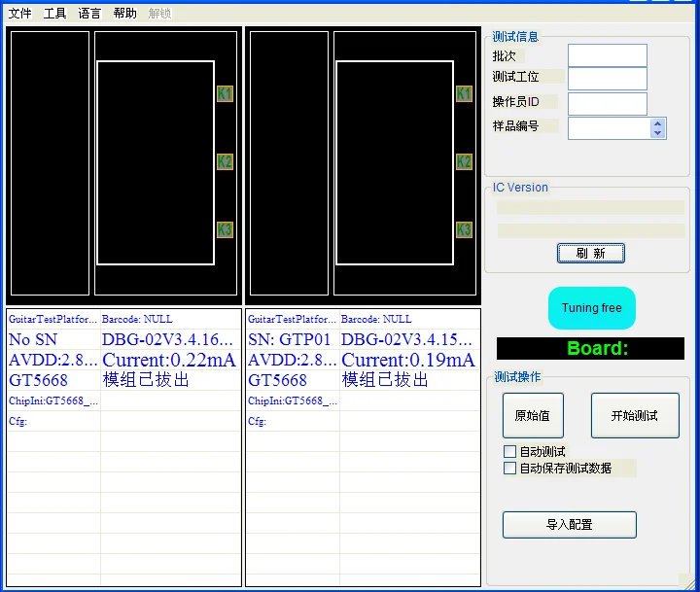
Task: Click the K2 key indicator in left panel
Action: pyautogui.click(x=225, y=162)
